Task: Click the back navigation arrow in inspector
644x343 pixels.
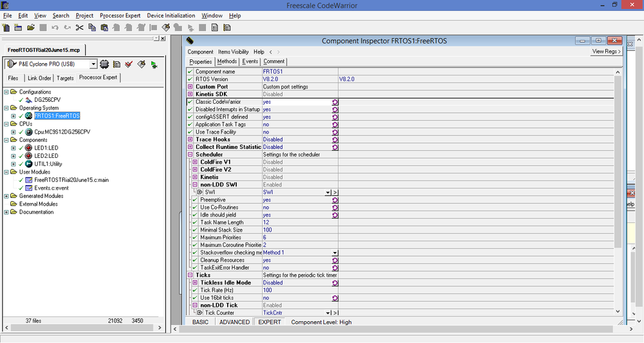Action: pos(270,52)
